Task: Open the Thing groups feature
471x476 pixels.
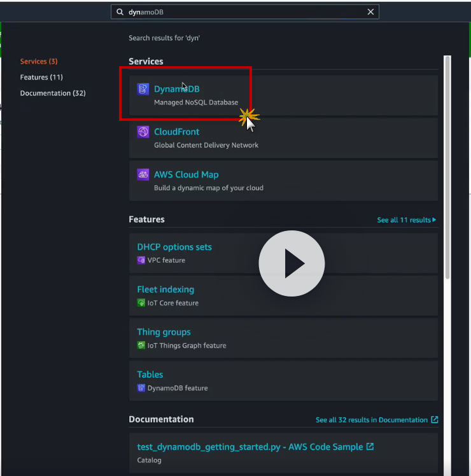Action: [164, 332]
